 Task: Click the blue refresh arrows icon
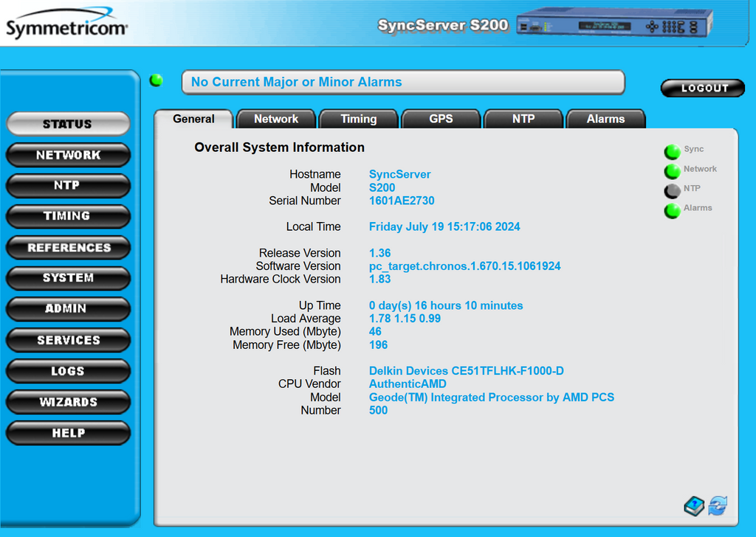[x=718, y=506]
